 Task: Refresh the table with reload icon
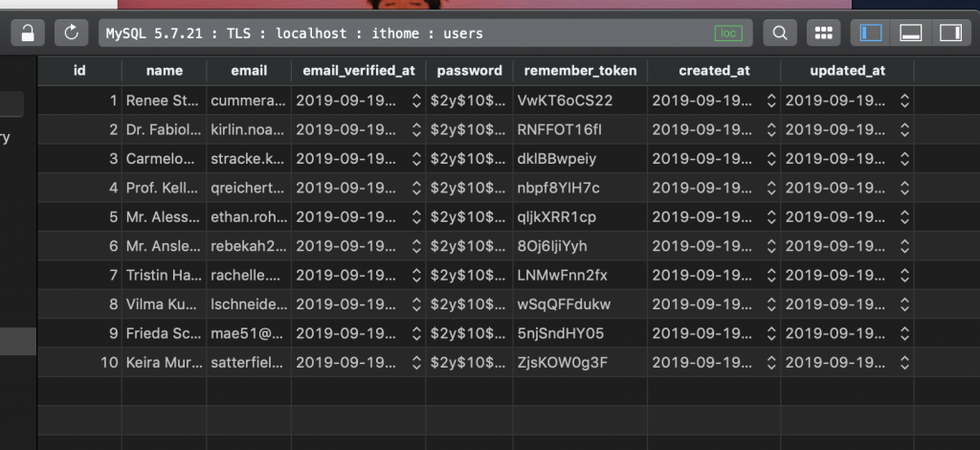[71, 34]
